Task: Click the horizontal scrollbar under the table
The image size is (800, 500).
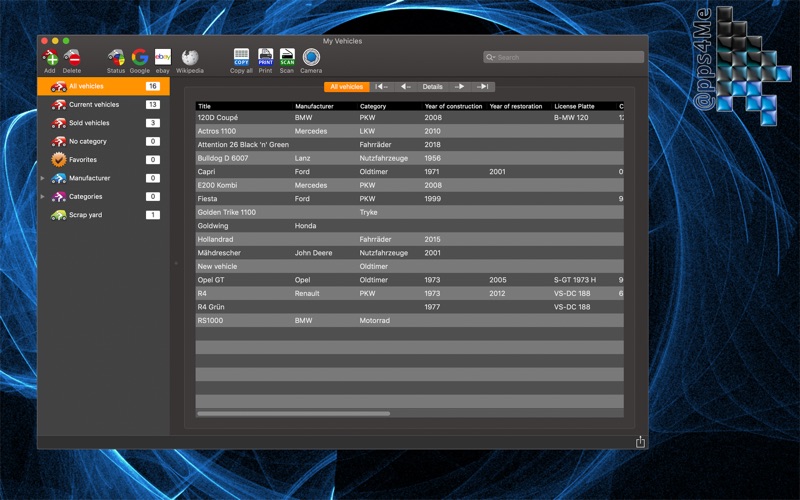Action: pos(293,413)
